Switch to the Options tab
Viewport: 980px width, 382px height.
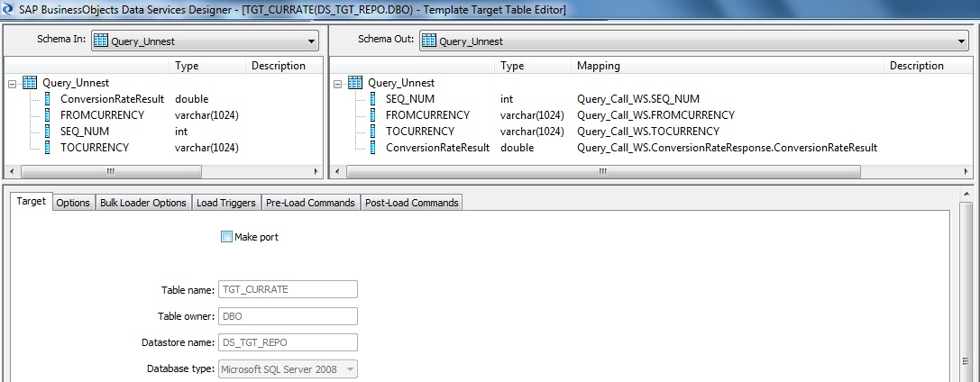tap(73, 202)
